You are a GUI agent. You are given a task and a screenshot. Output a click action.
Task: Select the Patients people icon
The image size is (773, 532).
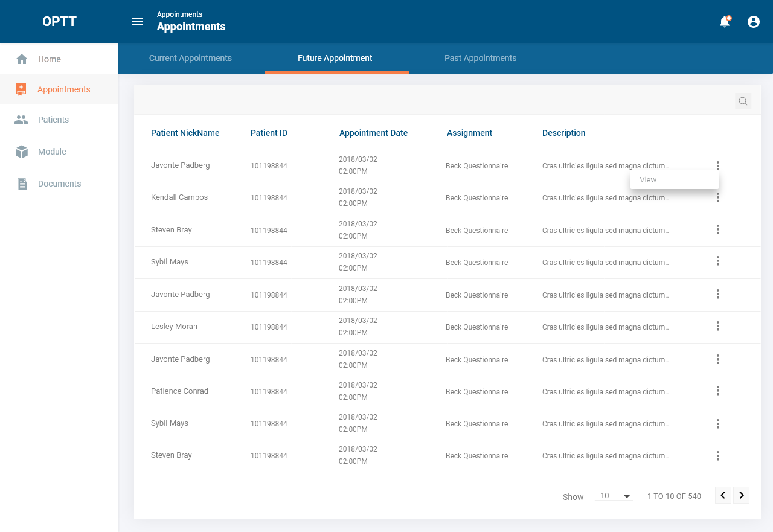click(x=21, y=120)
